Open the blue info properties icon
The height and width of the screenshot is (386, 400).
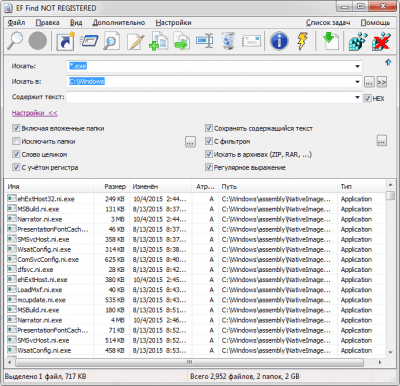pyautogui.click(x=279, y=41)
